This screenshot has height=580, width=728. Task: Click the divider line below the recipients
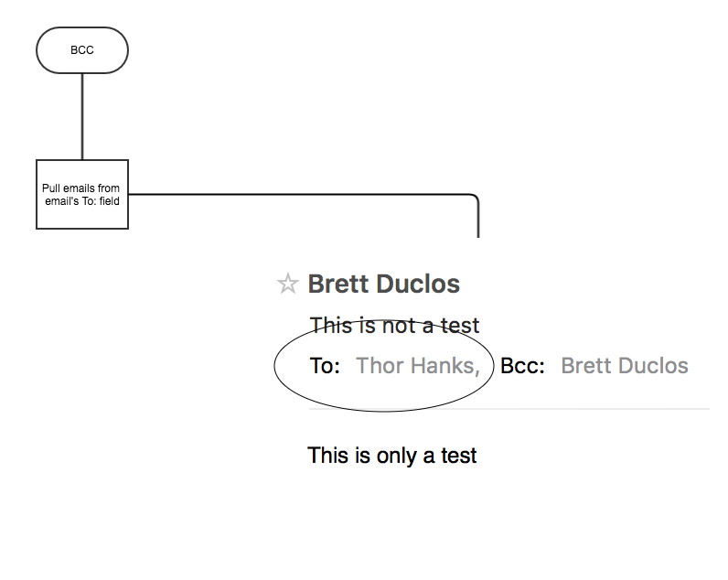point(594,408)
